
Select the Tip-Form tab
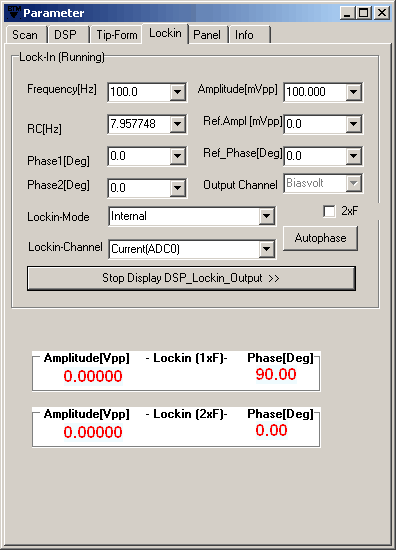pyautogui.click(x=116, y=35)
